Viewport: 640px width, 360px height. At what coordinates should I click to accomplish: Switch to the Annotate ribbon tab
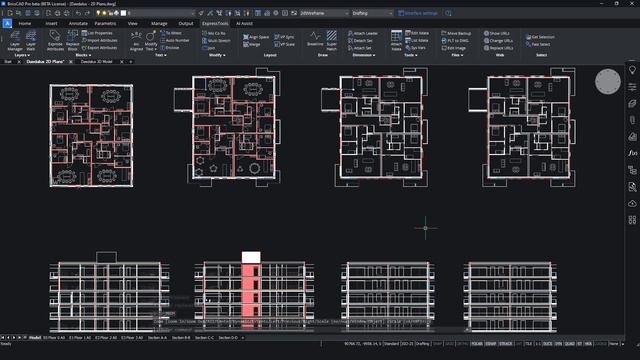tap(78, 24)
